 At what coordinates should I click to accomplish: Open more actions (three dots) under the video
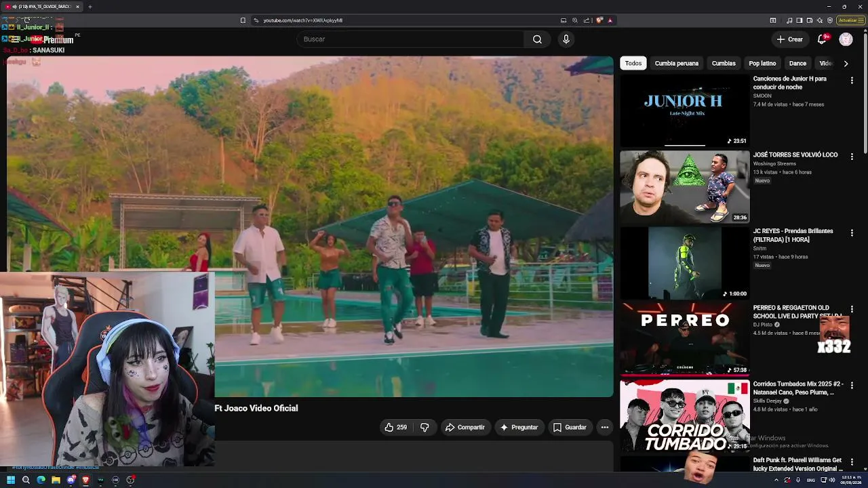click(605, 427)
